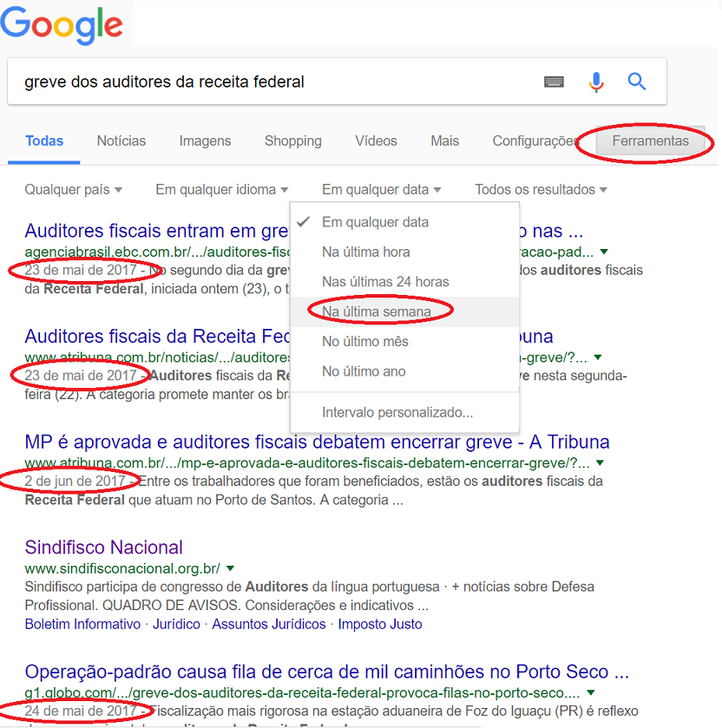Open the Jurídico sitelink
This screenshot has height=728, width=722.
[x=176, y=624]
